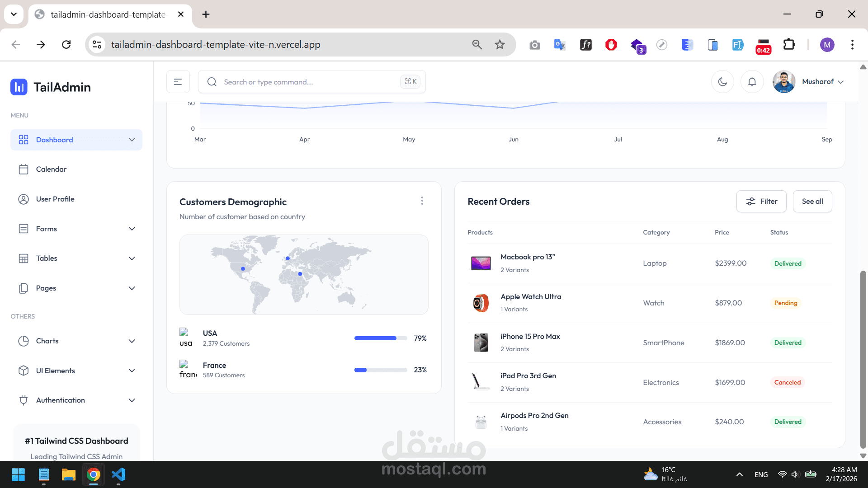Click the Filter button in Recent Orders
The width and height of the screenshot is (868, 488).
coord(761,202)
